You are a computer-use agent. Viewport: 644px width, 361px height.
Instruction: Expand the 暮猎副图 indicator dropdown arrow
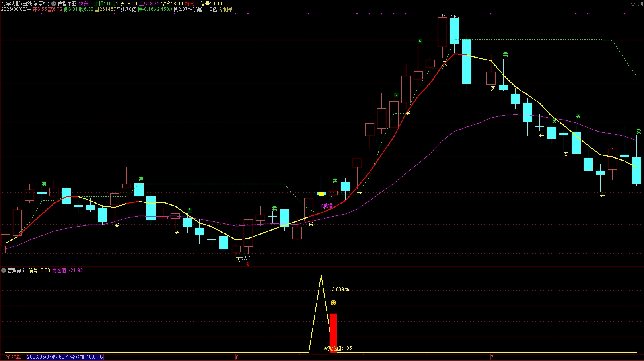pos(4,270)
